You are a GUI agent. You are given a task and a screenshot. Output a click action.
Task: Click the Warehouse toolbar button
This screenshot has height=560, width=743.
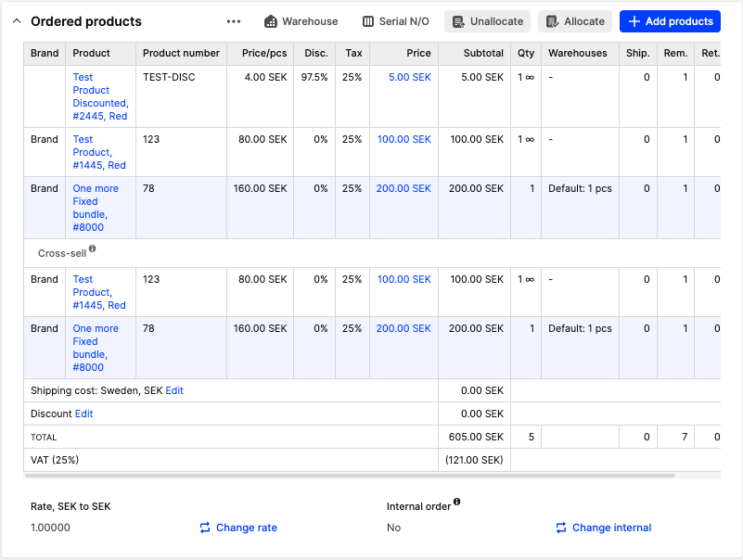pyautogui.click(x=301, y=21)
